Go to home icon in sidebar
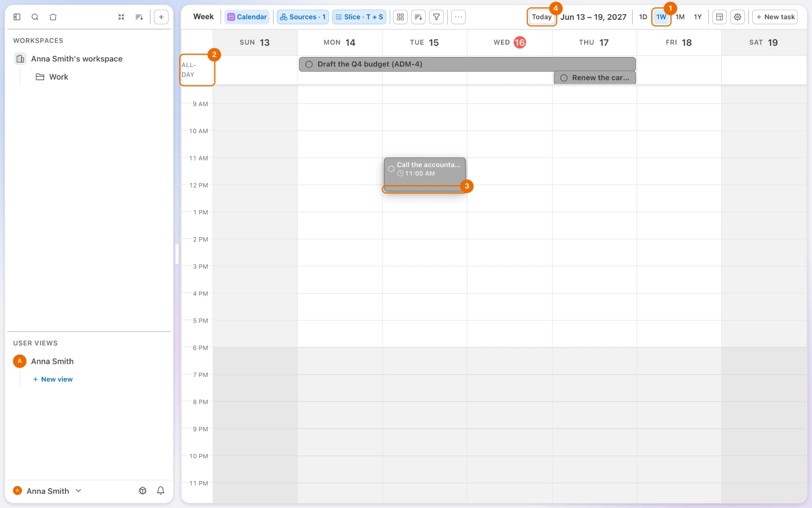 [x=53, y=17]
